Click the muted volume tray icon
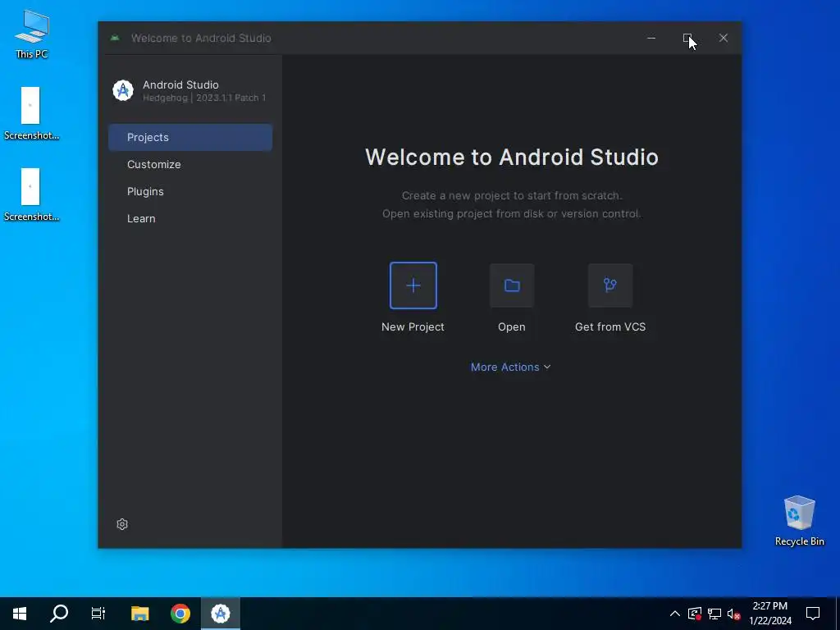Screen dimensions: 840x630 [x=734, y=614]
